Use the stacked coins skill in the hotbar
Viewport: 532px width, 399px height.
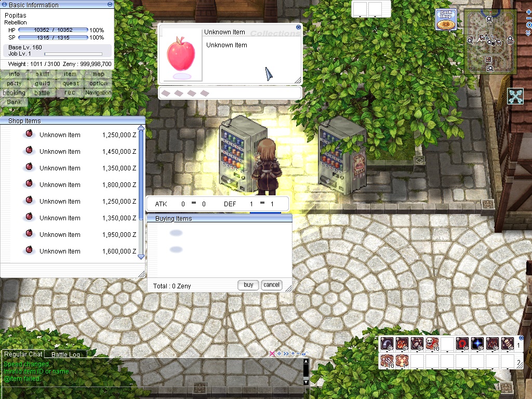tap(507, 344)
